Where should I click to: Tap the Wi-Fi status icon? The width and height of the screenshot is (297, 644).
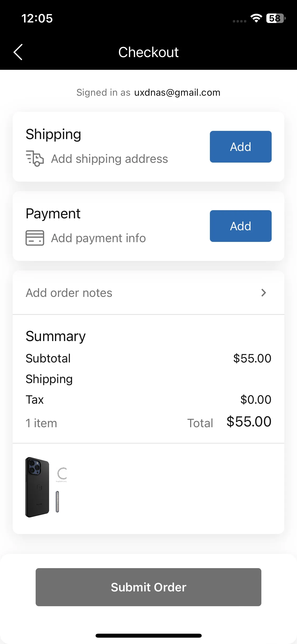256,18
